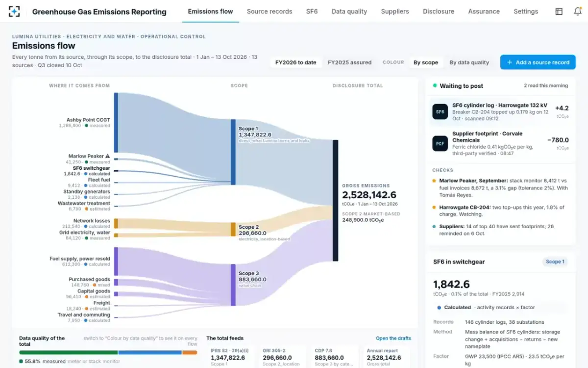
Task: Open the notifications bell
Action: [578, 11]
